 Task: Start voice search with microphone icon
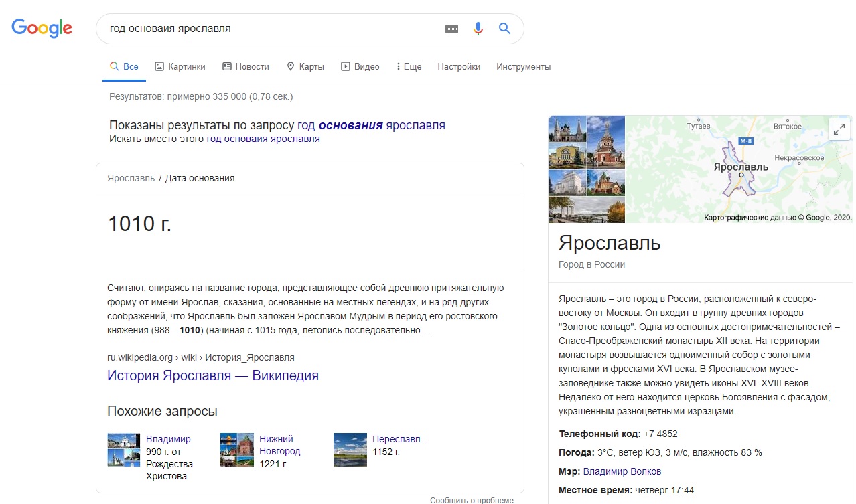pos(478,29)
